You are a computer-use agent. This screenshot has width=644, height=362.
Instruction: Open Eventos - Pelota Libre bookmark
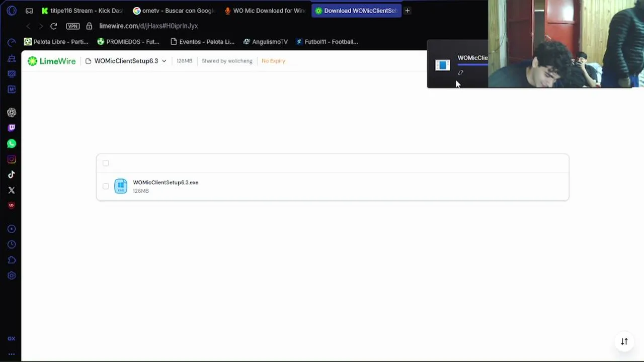(203, 42)
